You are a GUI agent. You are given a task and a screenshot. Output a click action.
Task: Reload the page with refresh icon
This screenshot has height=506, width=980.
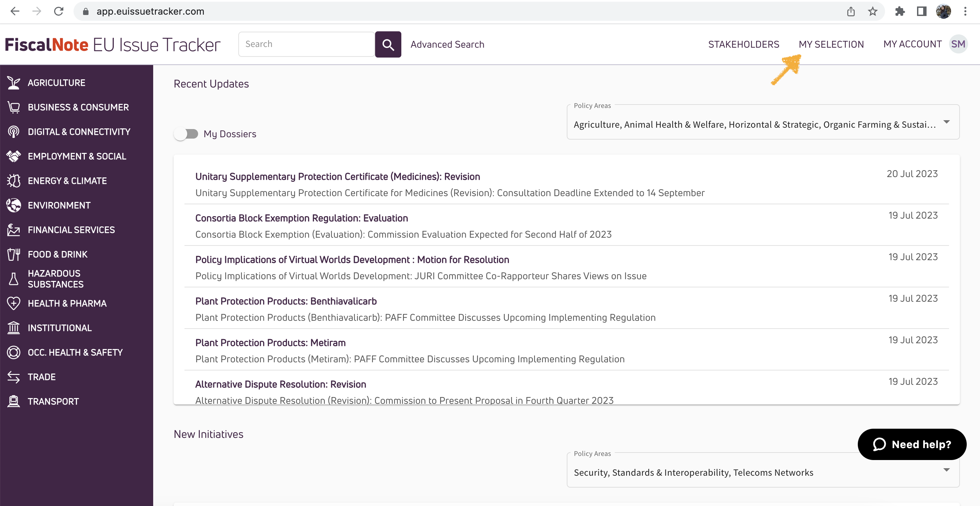pyautogui.click(x=59, y=12)
